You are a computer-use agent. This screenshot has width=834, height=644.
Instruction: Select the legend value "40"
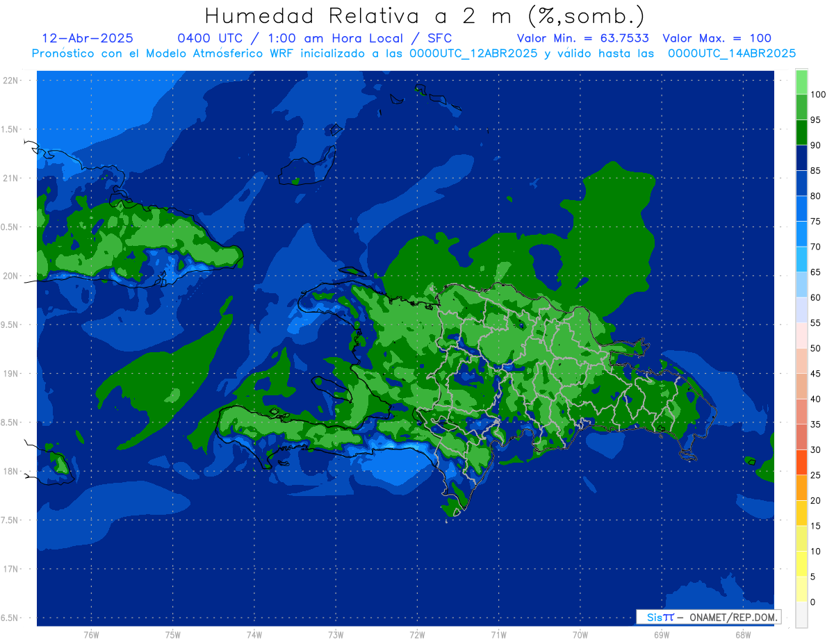point(815,399)
